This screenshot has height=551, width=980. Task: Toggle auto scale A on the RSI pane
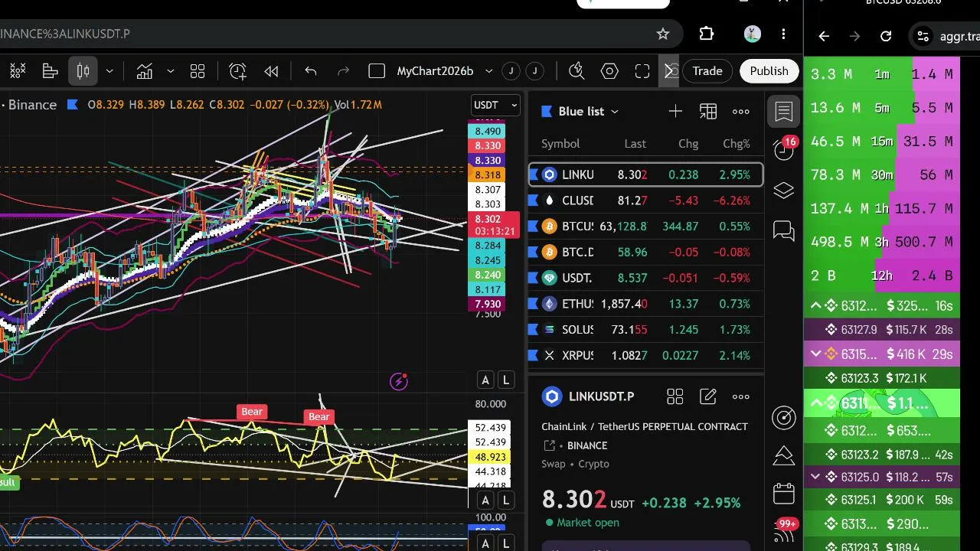click(x=485, y=500)
